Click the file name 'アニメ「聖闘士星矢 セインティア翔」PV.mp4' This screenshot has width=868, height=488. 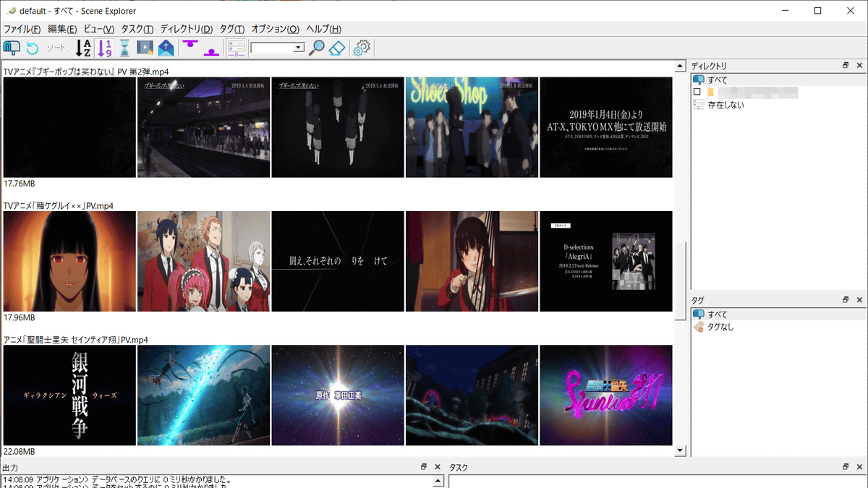[x=76, y=340]
